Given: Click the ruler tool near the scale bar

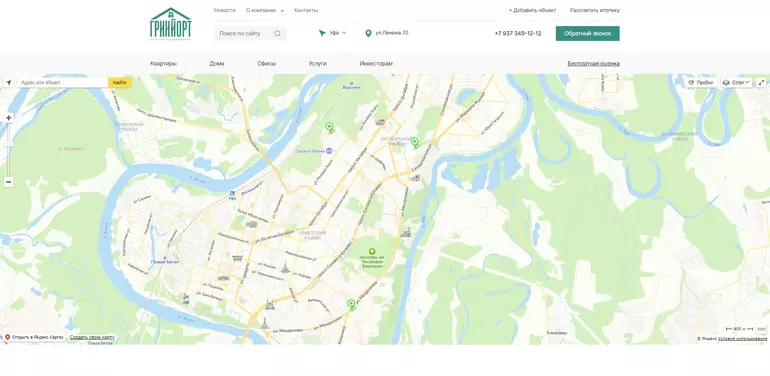Looking at the screenshot, I should (x=761, y=329).
